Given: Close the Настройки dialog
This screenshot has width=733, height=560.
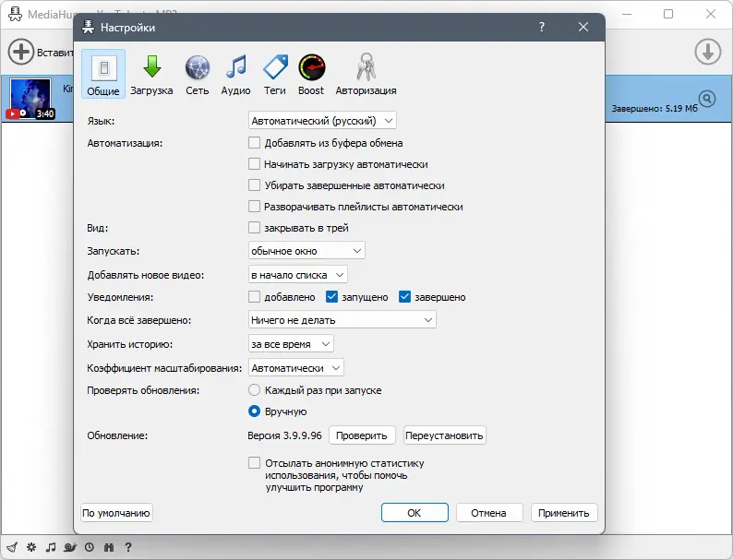Looking at the screenshot, I should point(583,27).
